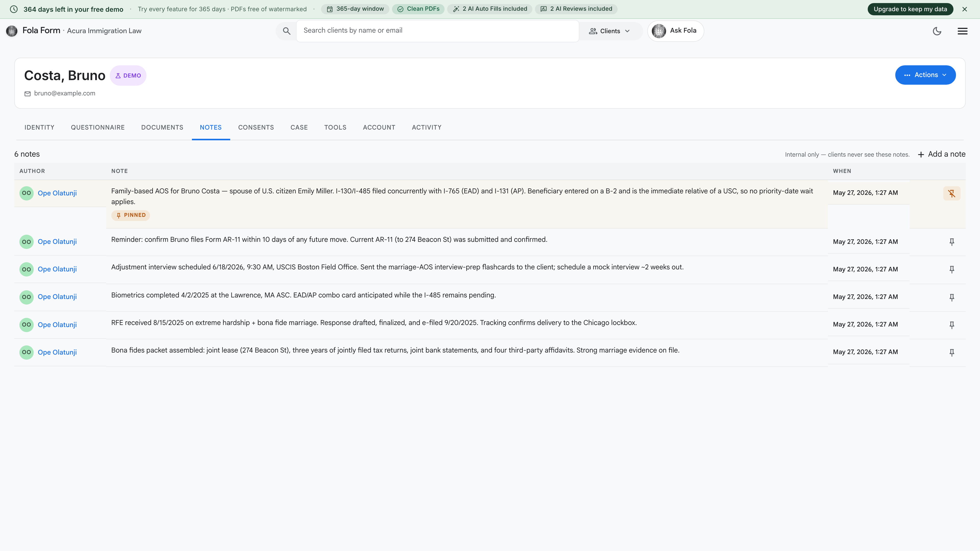Click Acura Immigration Law firm name
The width and height of the screenshot is (980, 551).
point(104,31)
